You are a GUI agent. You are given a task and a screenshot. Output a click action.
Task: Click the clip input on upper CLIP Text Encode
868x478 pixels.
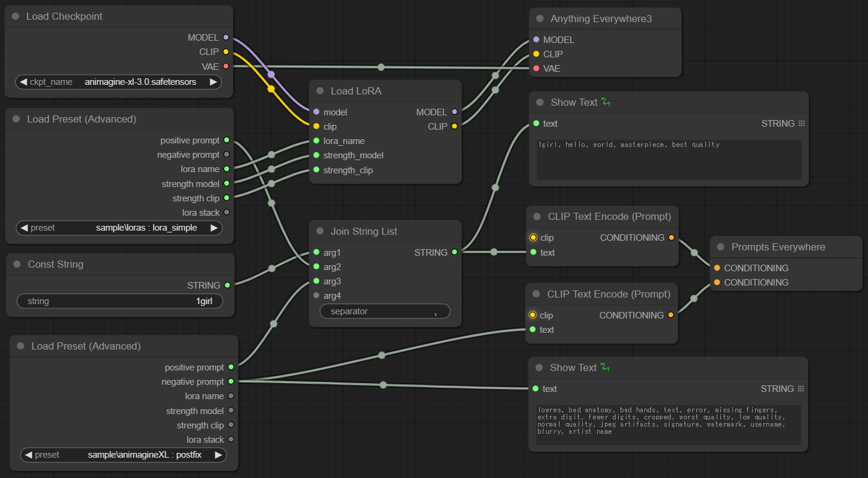coord(533,238)
